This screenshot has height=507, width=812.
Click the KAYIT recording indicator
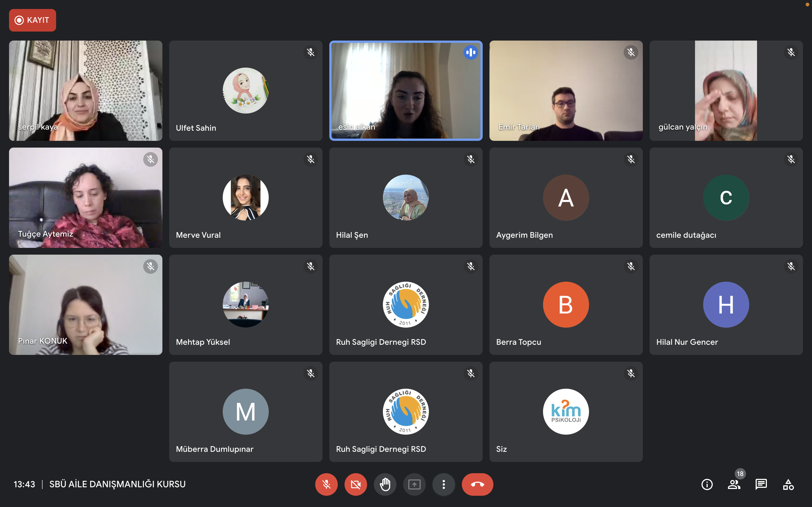(32, 20)
